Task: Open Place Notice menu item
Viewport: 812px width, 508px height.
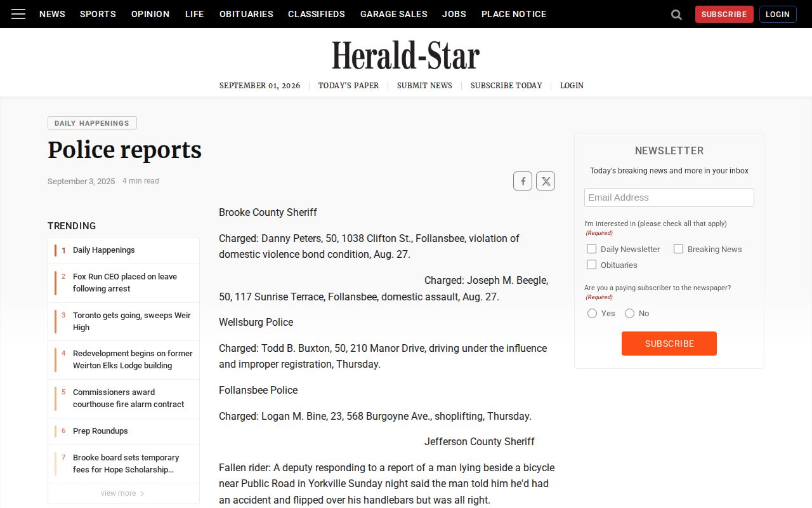Action: click(x=514, y=14)
